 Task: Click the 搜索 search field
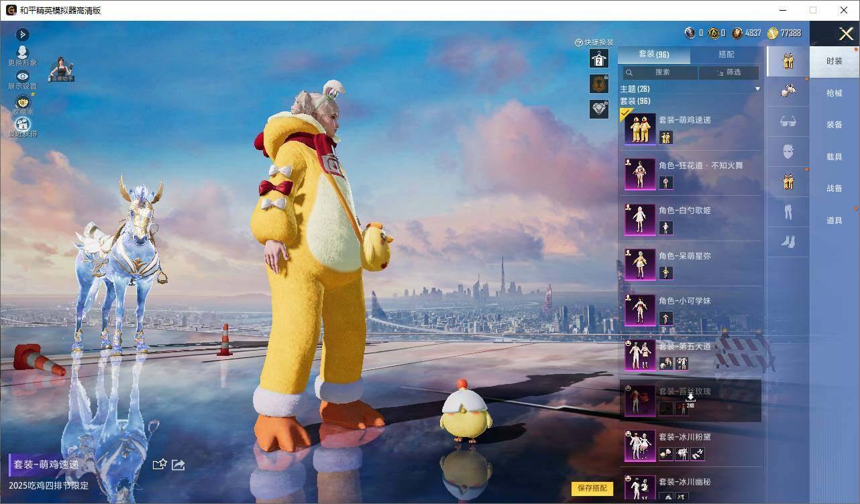[x=661, y=72]
